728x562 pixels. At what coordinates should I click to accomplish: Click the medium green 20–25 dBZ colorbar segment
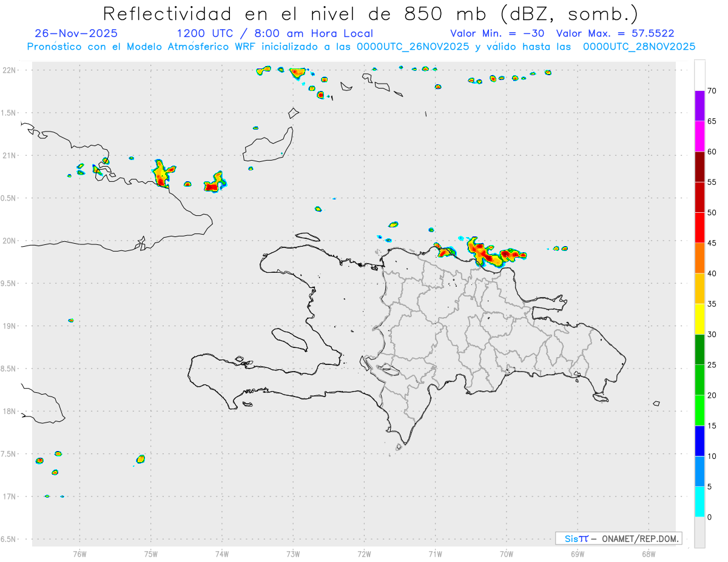(x=699, y=380)
